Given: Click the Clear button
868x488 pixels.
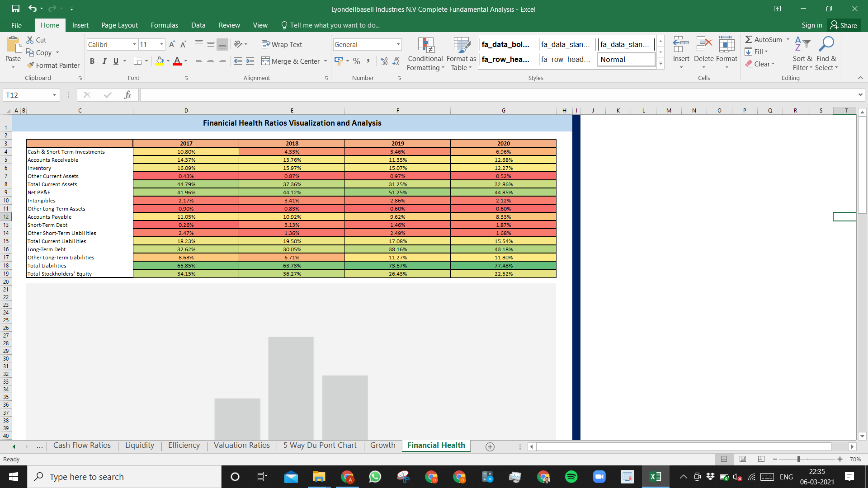Looking at the screenshot, I should (760, 64).
